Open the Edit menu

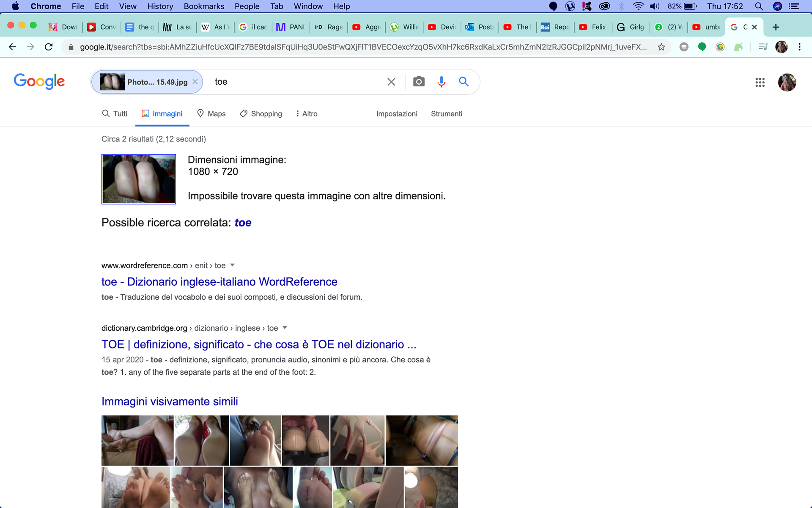point(101,6)
